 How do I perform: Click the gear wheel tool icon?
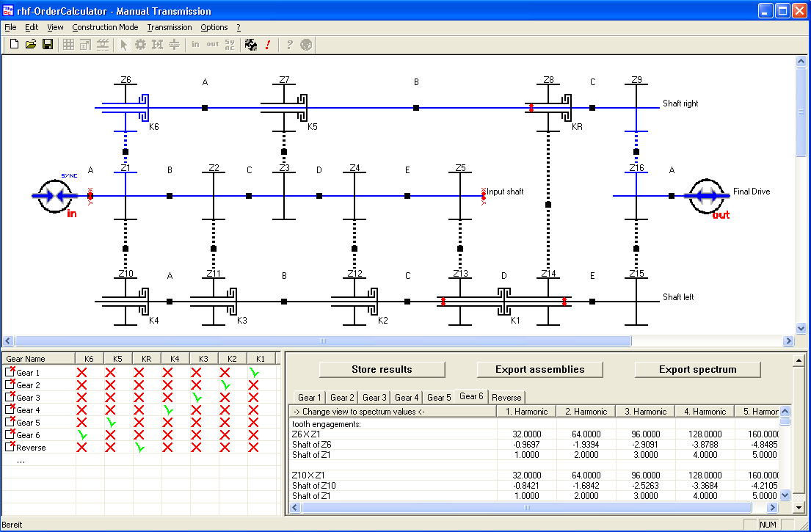140,45
